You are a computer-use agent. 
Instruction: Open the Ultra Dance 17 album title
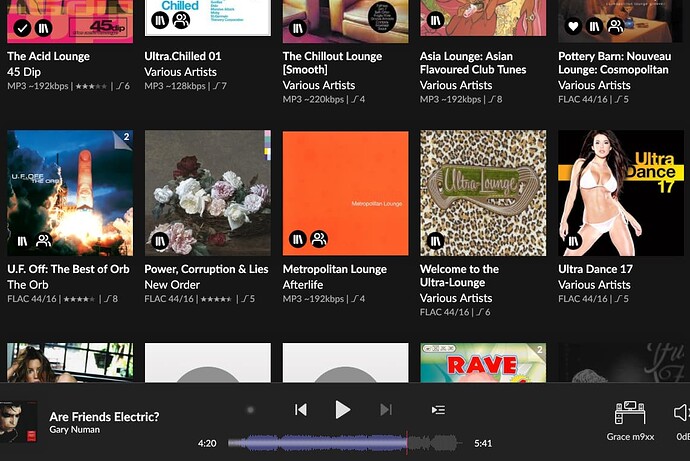(595, 269)
